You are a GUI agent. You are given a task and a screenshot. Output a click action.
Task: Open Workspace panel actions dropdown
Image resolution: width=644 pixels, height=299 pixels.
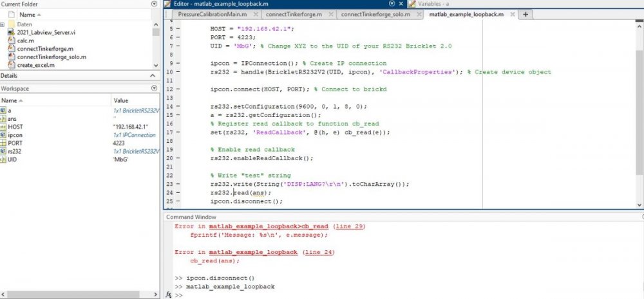153,89
